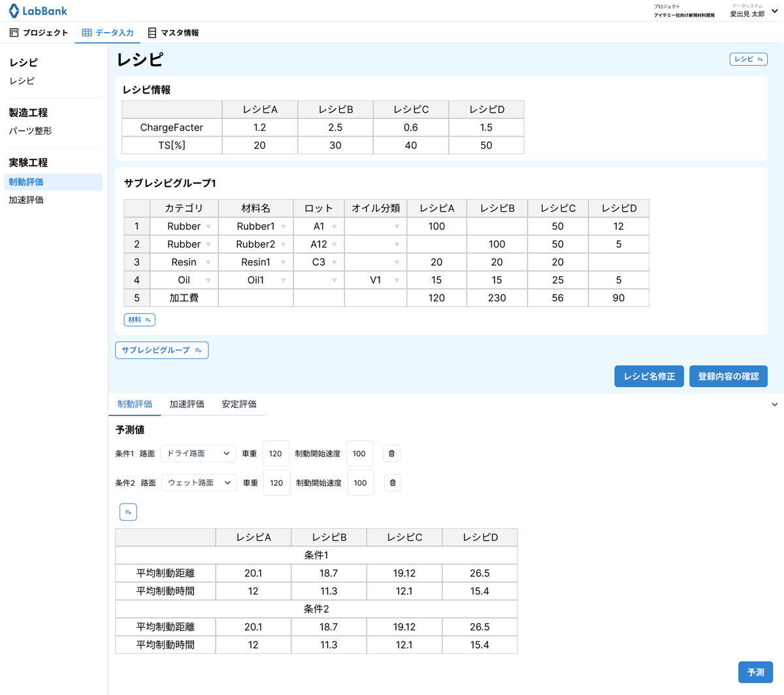784x695 pixels.
Task: Open the V1 oil classification dropdown
Action: (x=397, y=280)
